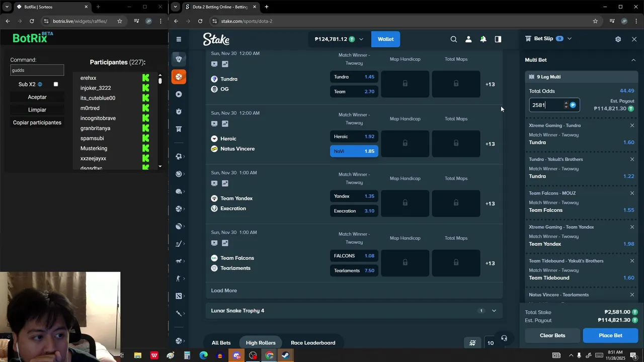Open the notifications bell icon
The image size is (644, 362).
(x=483, y=39)
